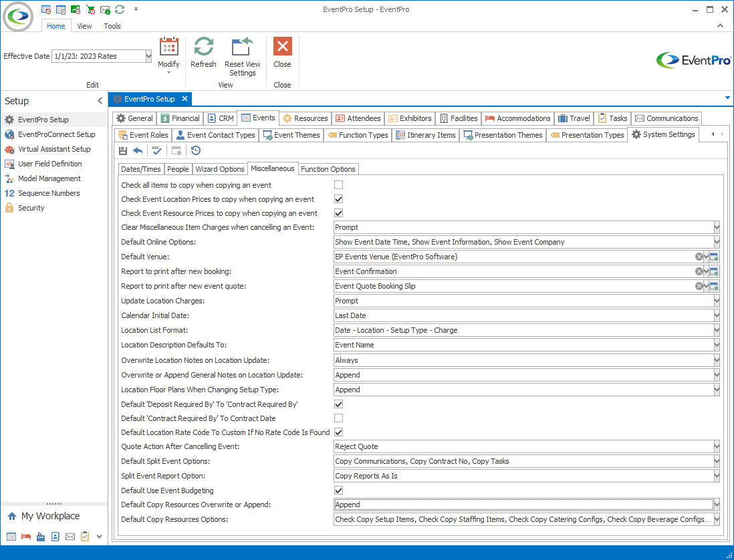Open the Event Themes tab
Image resolution: width=734 pixels, height=560 pixels.
coord(291,135)
